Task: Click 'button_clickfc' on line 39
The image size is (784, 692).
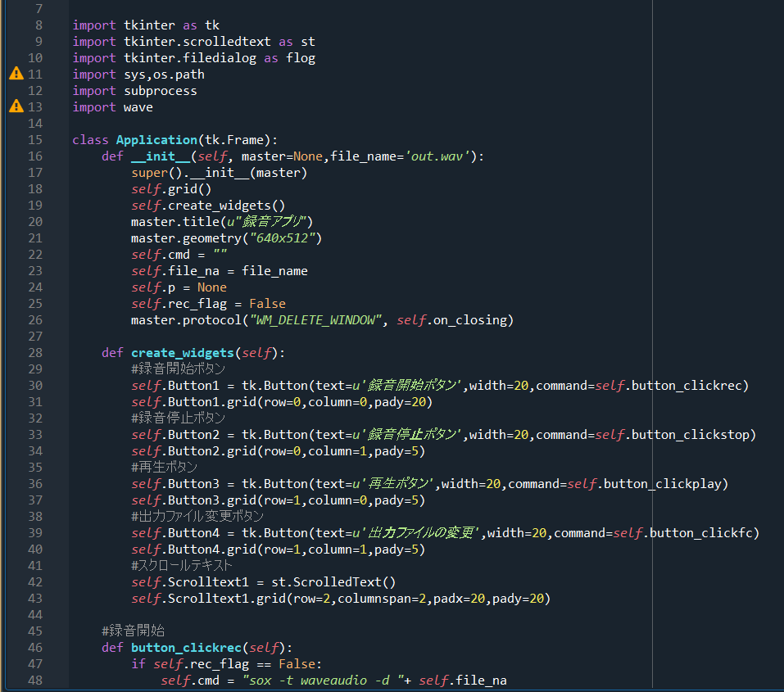Action: 701,533
